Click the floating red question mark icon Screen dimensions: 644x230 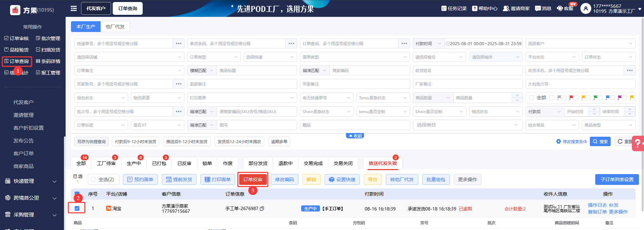click(x=638, y=143)
